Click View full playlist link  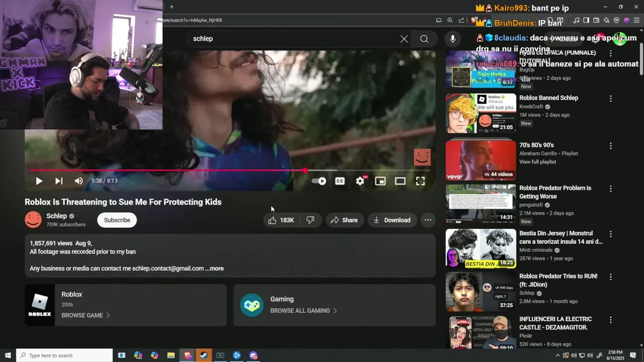pyautogui.click(x=537, y=162)
